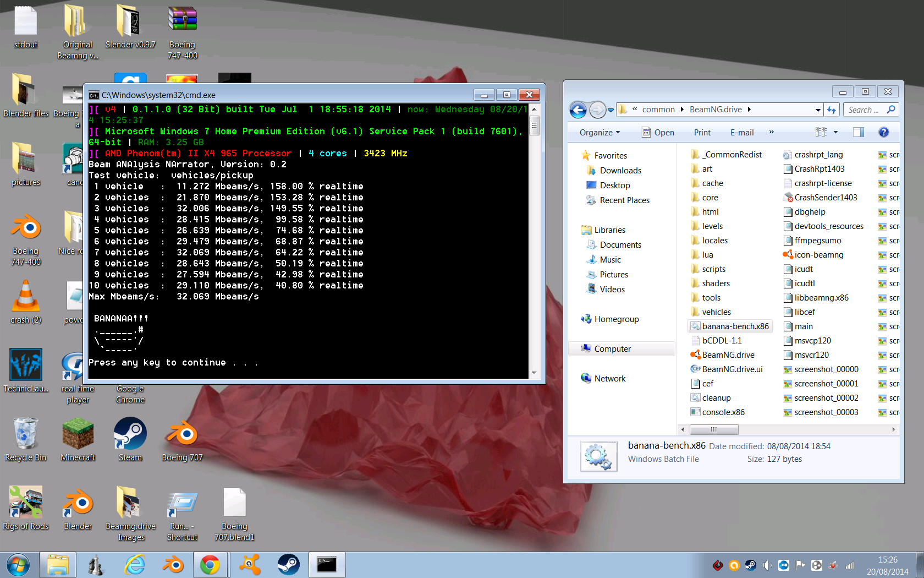Open the Recycle Bin

[25, 439]
